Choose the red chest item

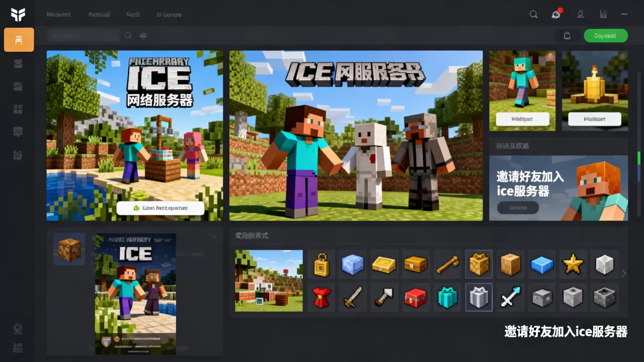pyautogui.click(x=416, y=297)
